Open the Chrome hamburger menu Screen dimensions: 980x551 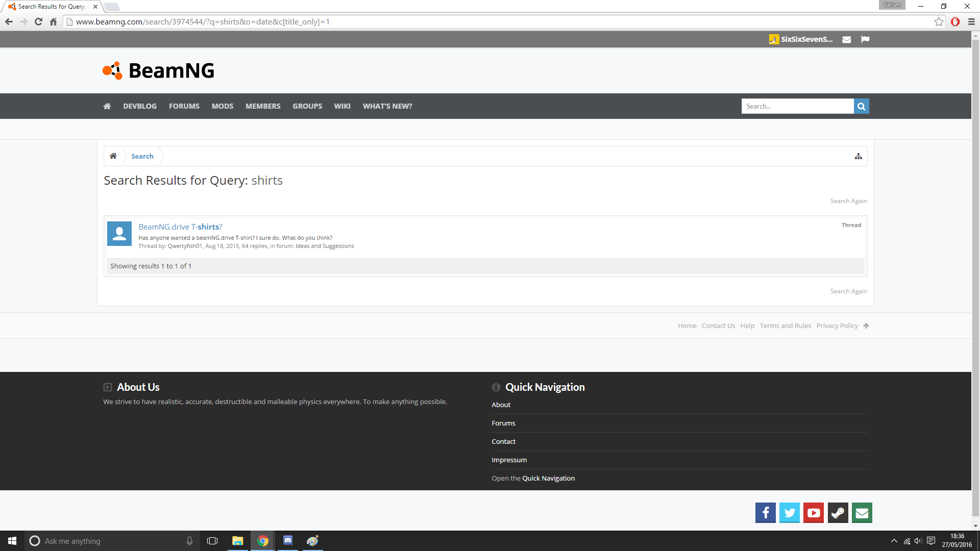[971, 21]
